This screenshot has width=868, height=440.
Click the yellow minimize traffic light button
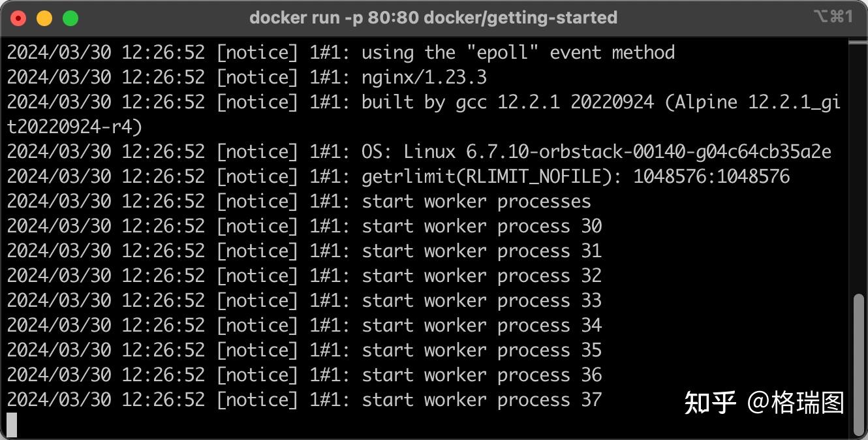[44, 18]
